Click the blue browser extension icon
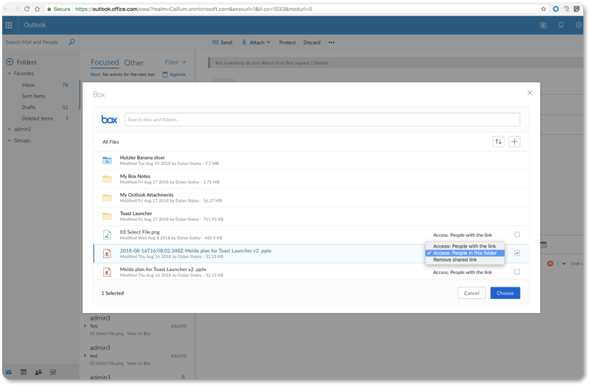 555,9
